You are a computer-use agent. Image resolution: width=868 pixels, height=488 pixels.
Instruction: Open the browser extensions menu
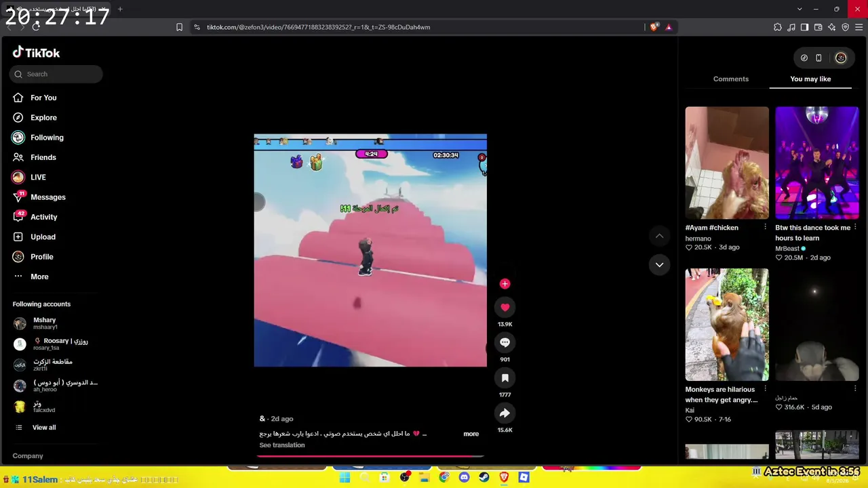[778, 27]
